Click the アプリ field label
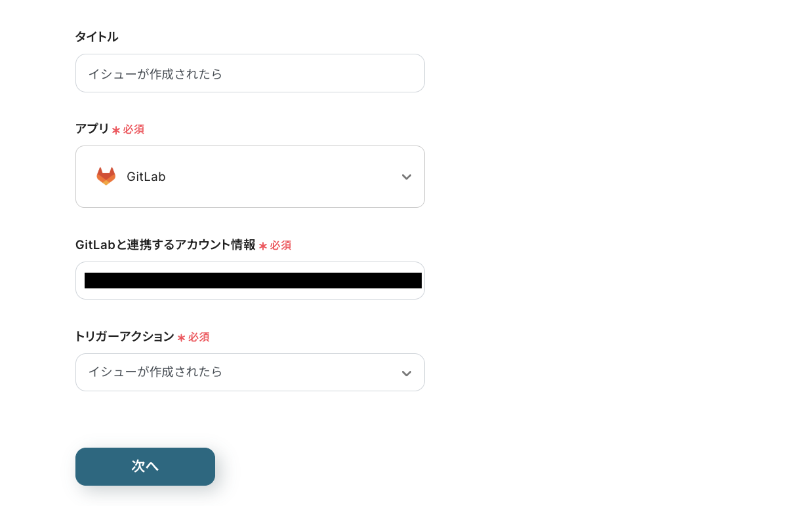Screen dimensions: 812x506 tap(92, 128)
